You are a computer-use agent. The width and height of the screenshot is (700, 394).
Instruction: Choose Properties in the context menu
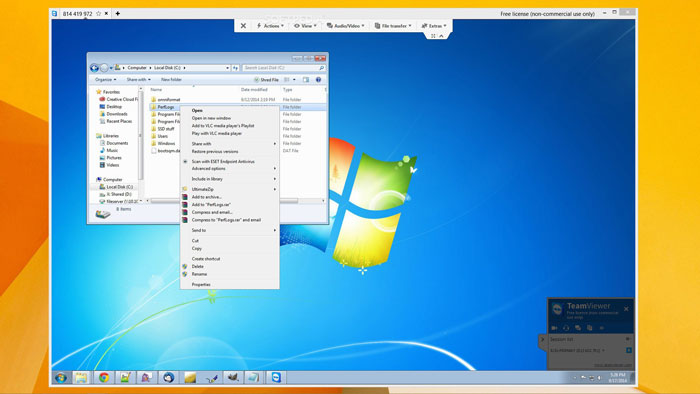pyautogui.click(x=230, y=284)
